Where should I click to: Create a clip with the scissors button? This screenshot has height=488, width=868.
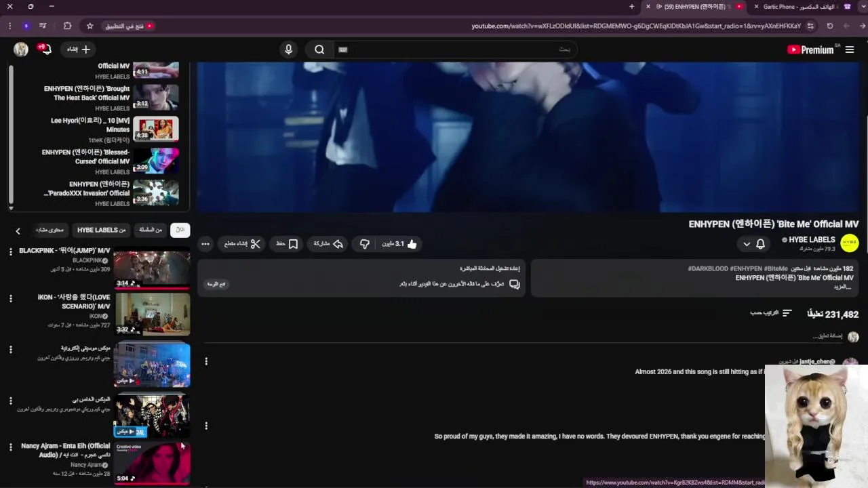click(x=243, y=244)
